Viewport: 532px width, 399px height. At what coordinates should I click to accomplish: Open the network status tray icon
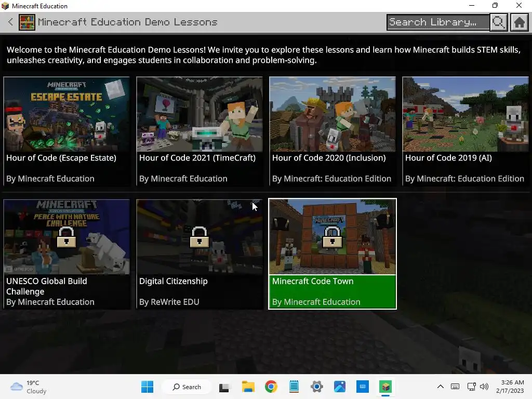pos(471,387)
